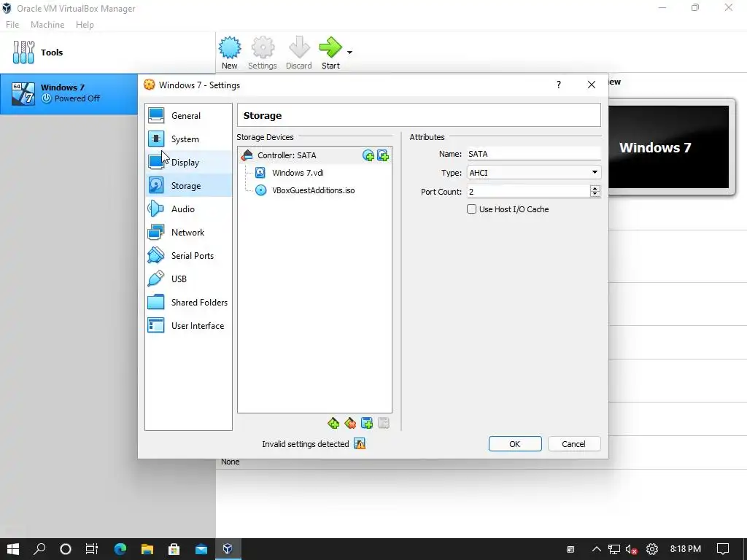Open the Help menu
The width and height of the screenshot is (747, 560).
(85, 25)
